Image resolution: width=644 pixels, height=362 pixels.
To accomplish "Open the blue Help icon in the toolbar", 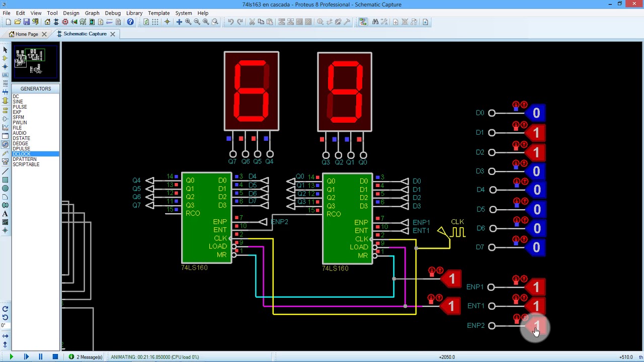I will [x=130, y=22].
